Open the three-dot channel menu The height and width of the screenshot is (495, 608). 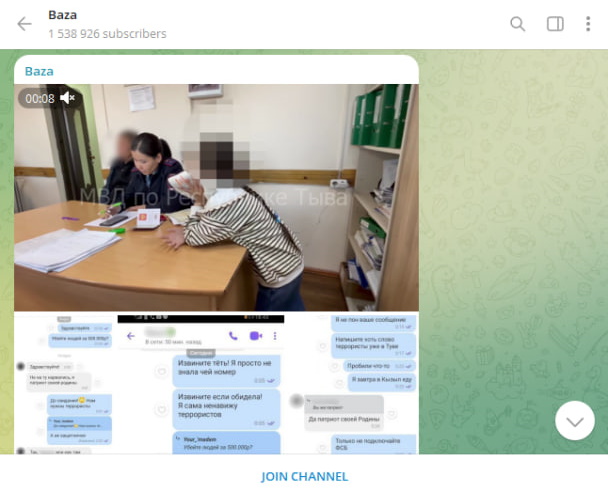point(587,24)
